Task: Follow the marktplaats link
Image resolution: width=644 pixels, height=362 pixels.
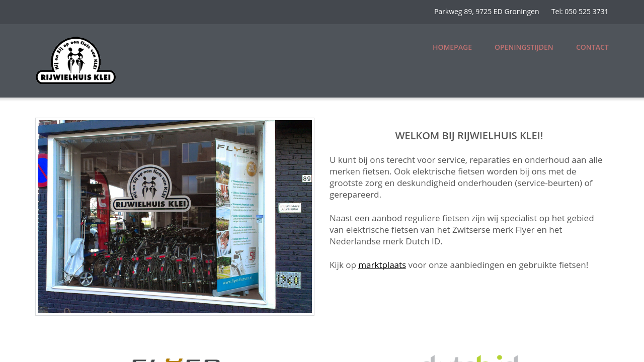Action: click(x=382, y=265)
